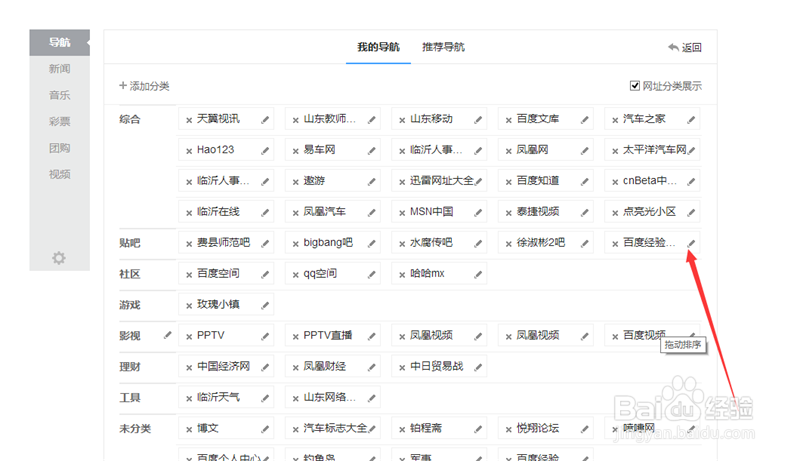The width and height of the screenshot is (800, 461).
Task: Click the pencil icon for 百度经验... in 贴吧 row
Action: (x=691, y=243)
